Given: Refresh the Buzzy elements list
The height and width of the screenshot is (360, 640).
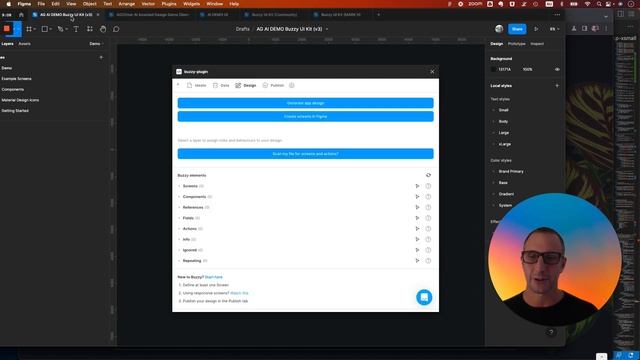Looking at the screenshot, I should click(x=428, y=175).
